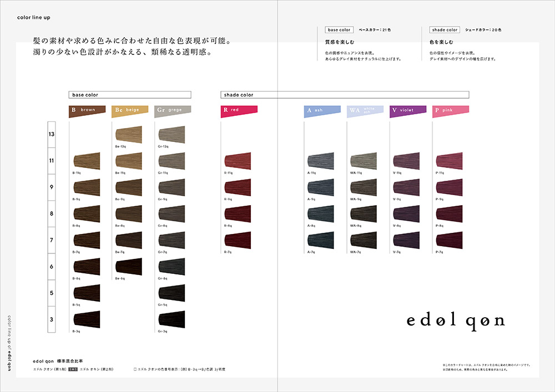Select the A-11q ash swatch

(x=321, y=161)
